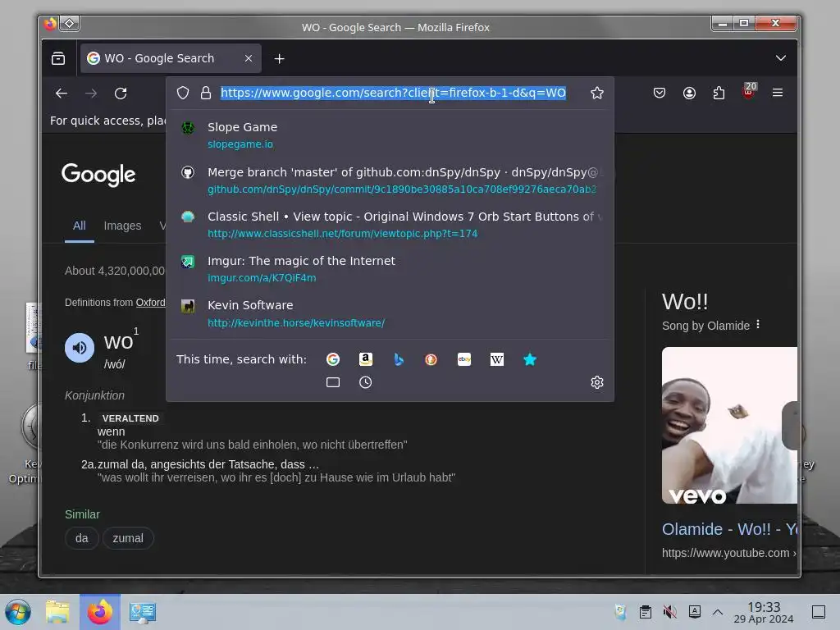The width and height of the screenshot is (840, 630).
Task: Search history with clock icon
Action: tap(365, 382)
